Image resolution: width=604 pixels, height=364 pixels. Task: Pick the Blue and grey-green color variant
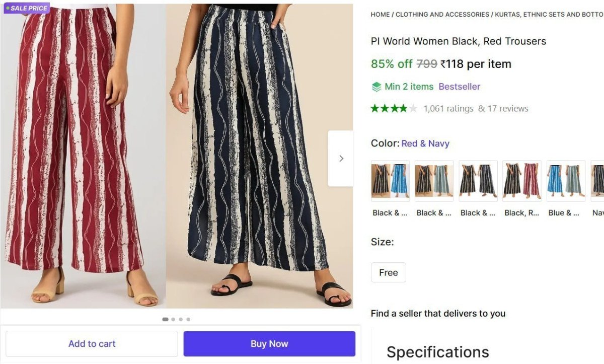566,181
